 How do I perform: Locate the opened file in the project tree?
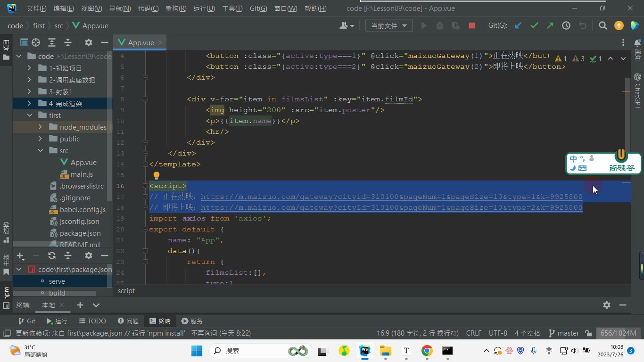pos(36,42)
